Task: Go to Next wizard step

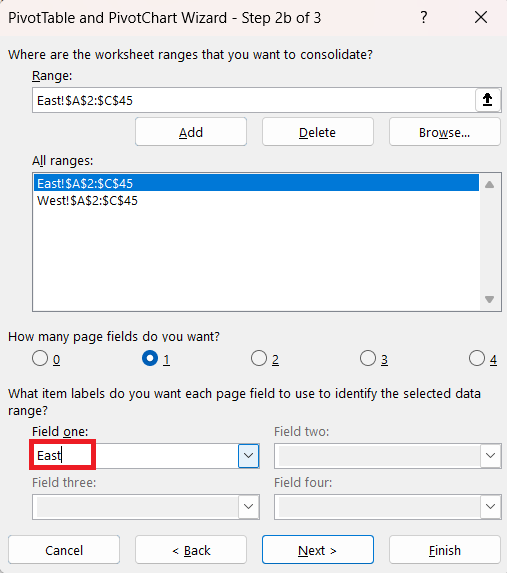Action: point(318,550)
